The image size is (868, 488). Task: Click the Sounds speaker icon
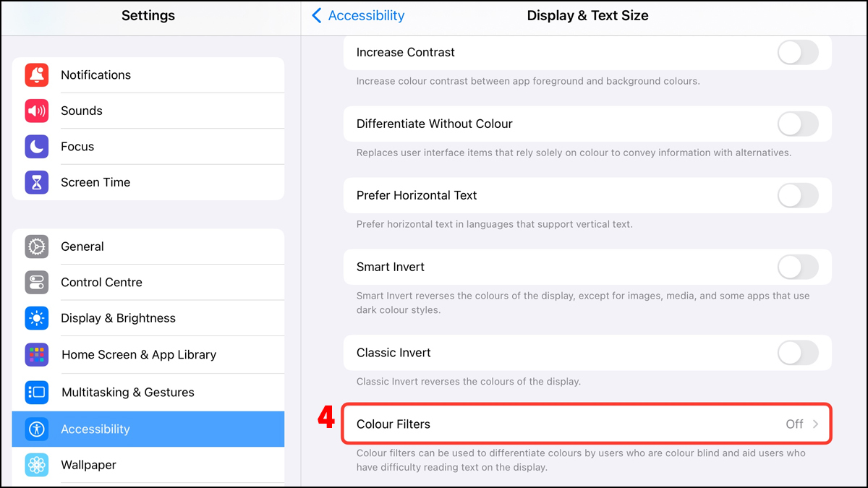pyautogui.click(x=37, y=111)
